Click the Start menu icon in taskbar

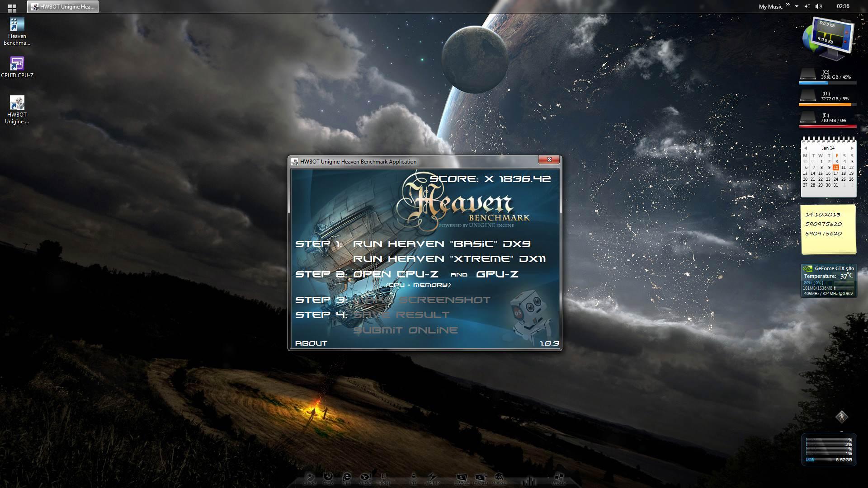click(12, 8)
